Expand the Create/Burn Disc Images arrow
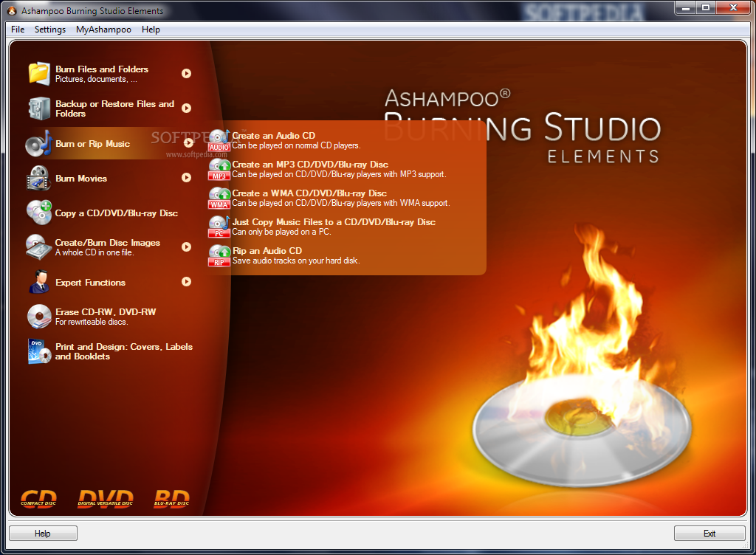756x555 pixels. pyautogui.click(x=187, y=247)
